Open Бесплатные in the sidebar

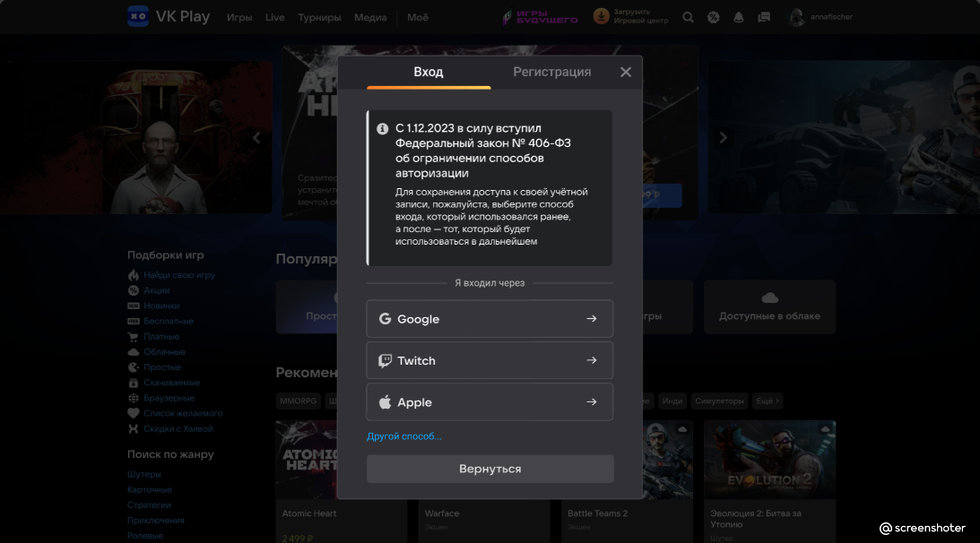[169, 321]
